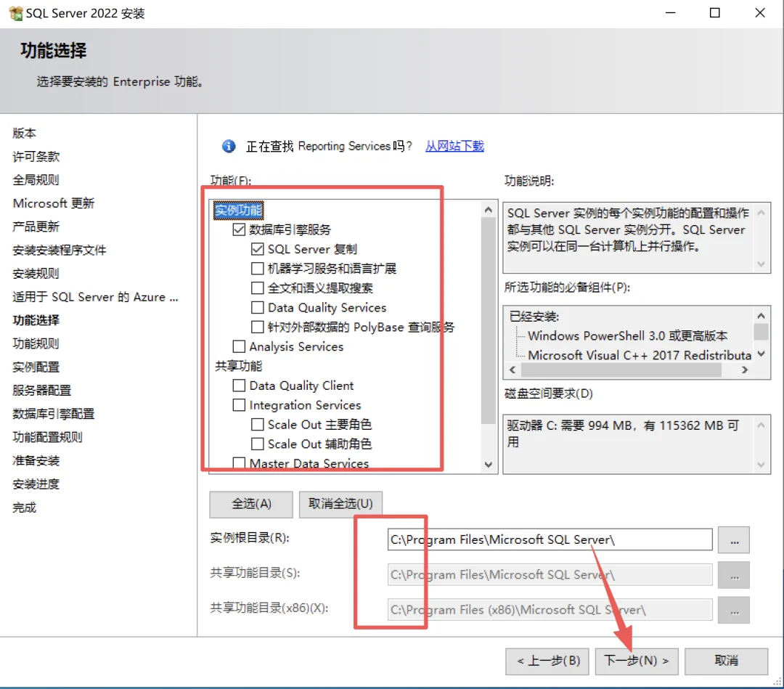Uncheck SQL Server 复制 checkbox
The width and height of the screenshot is (784, 689).
[x=258, y=249]
